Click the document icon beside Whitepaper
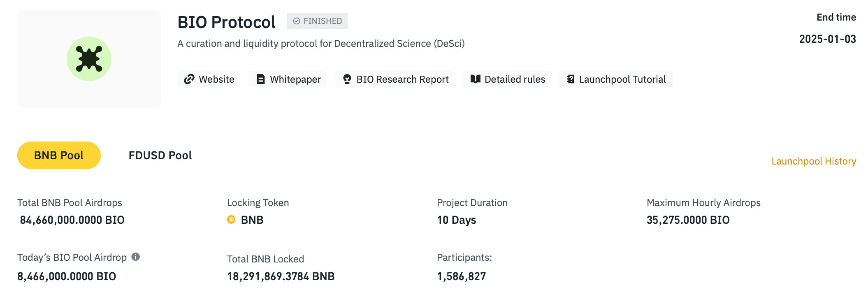Image resolution: width=868 pixels, height=297 pixels. tap(260, 79)
